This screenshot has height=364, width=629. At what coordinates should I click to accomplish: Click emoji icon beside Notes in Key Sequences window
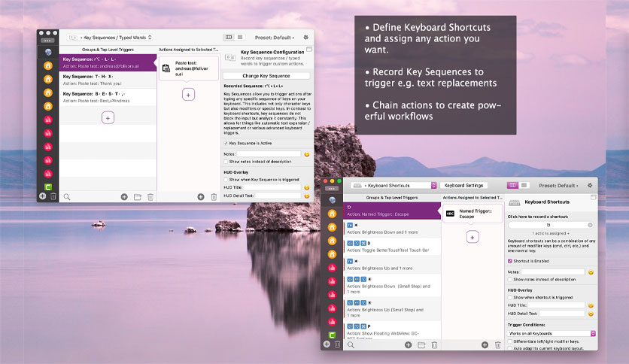tap(307, 154)
